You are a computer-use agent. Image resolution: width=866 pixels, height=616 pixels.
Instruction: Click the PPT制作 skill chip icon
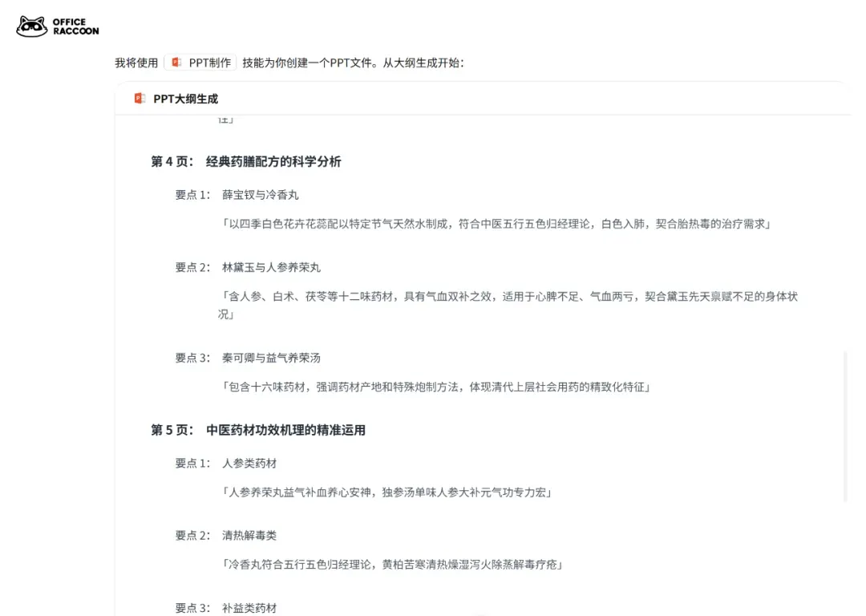pos(176,63)
